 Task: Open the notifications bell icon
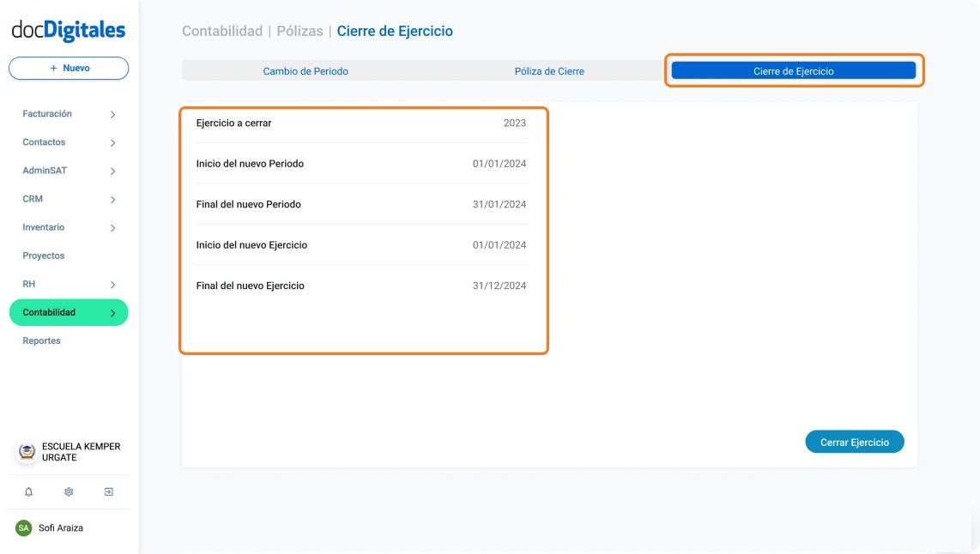pos(28,492)
